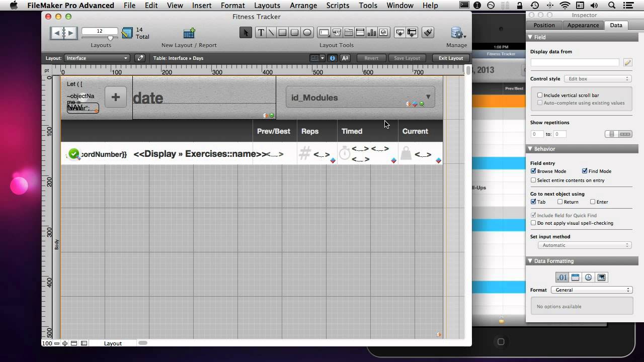Click the layout book navigation arrows
The height and width of the screenshot is (362, 644).
click(64, 33)
